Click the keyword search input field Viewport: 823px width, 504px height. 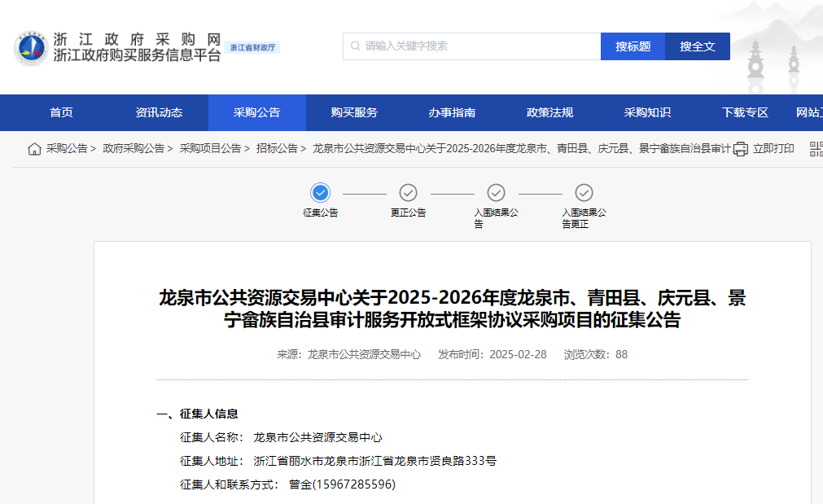coord(472,46)
